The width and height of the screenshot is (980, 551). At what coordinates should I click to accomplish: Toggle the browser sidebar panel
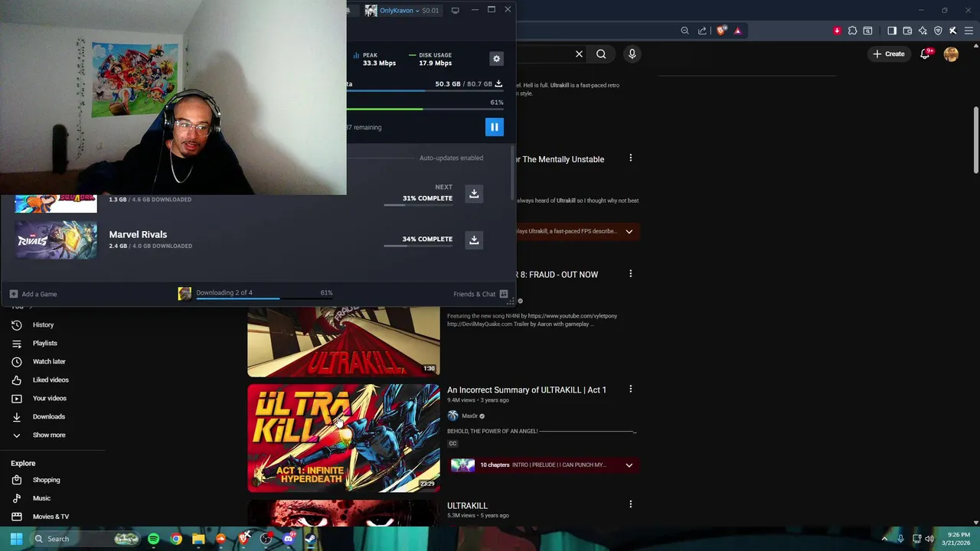(892, 31)
